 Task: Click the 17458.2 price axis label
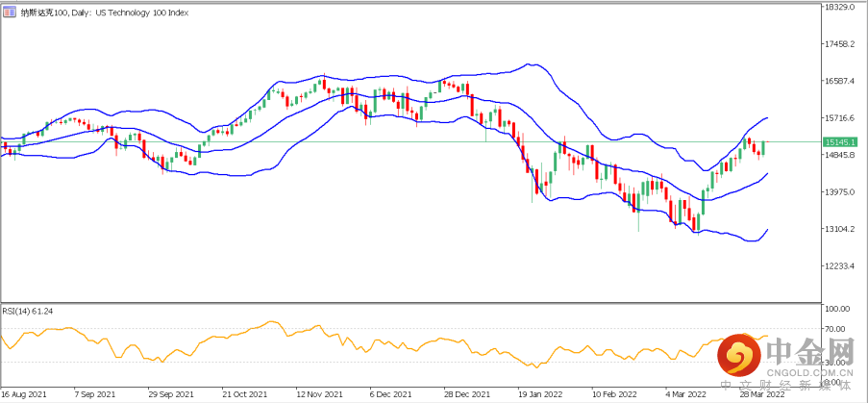coord(840,44)
